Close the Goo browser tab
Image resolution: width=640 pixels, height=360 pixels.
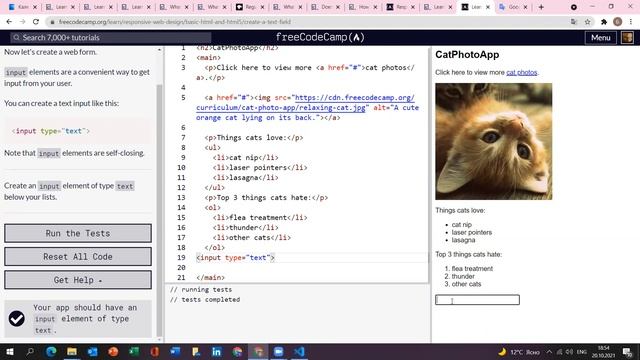point(525,7)
